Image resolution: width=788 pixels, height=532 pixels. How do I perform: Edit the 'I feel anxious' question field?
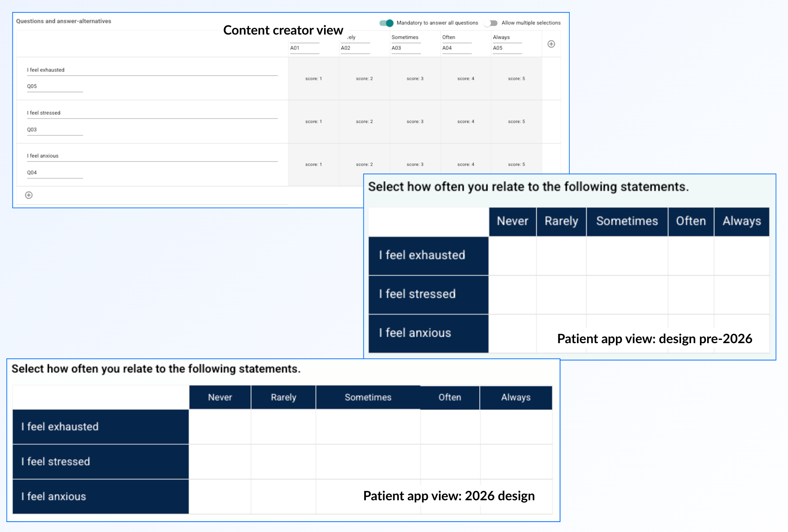pyautogui.click(x=152, y=156)
